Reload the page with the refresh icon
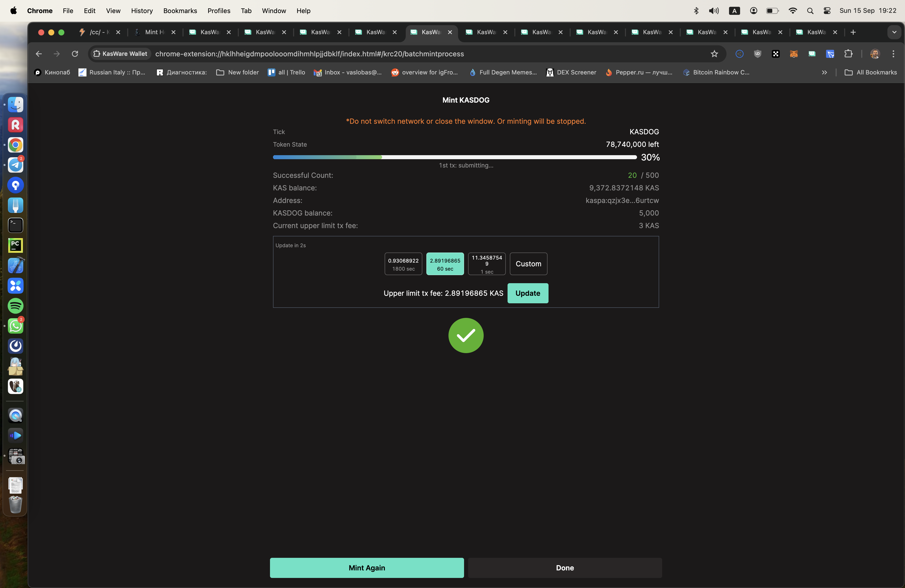This screenshot has width=905, height=588. [x=75, y=54]
